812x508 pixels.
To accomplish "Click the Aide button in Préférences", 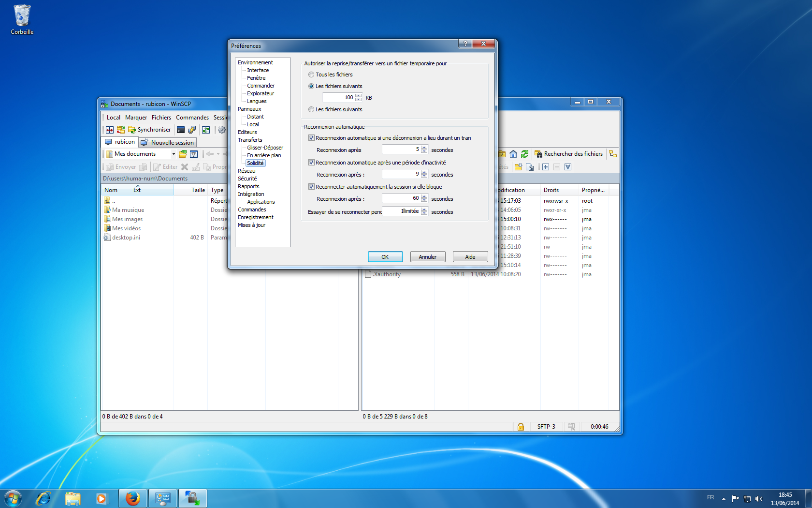I will (x=470, y=257).
